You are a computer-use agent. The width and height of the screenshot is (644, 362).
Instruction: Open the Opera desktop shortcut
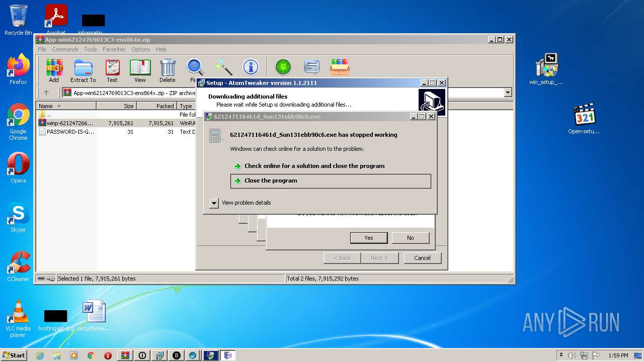(18, 168)
